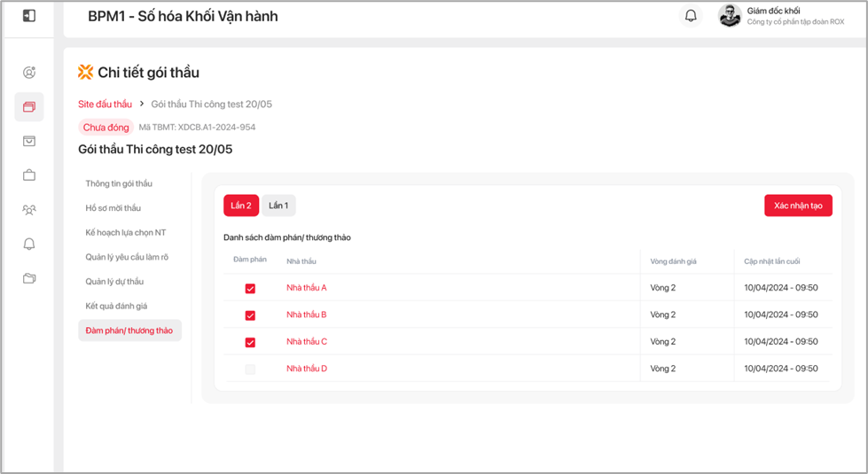Click the briefcase icon in sidebar
This screenshot has width=868, height=474.
[x=29, y=175]
